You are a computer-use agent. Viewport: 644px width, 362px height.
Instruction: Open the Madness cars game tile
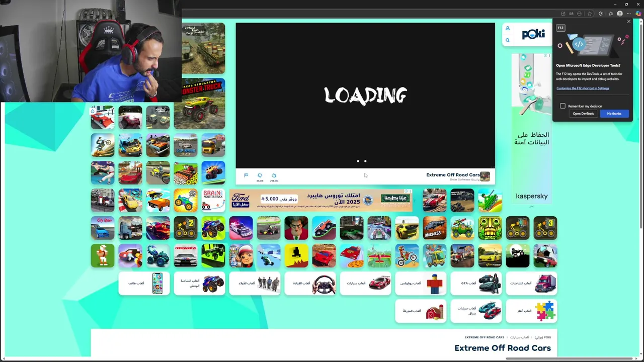[435, 228]
